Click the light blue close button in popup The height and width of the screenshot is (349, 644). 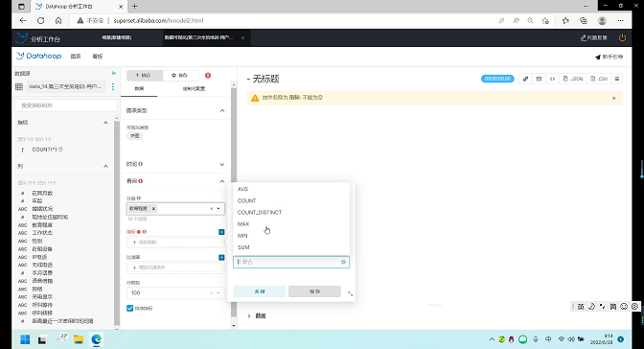[x=259, y=291]
